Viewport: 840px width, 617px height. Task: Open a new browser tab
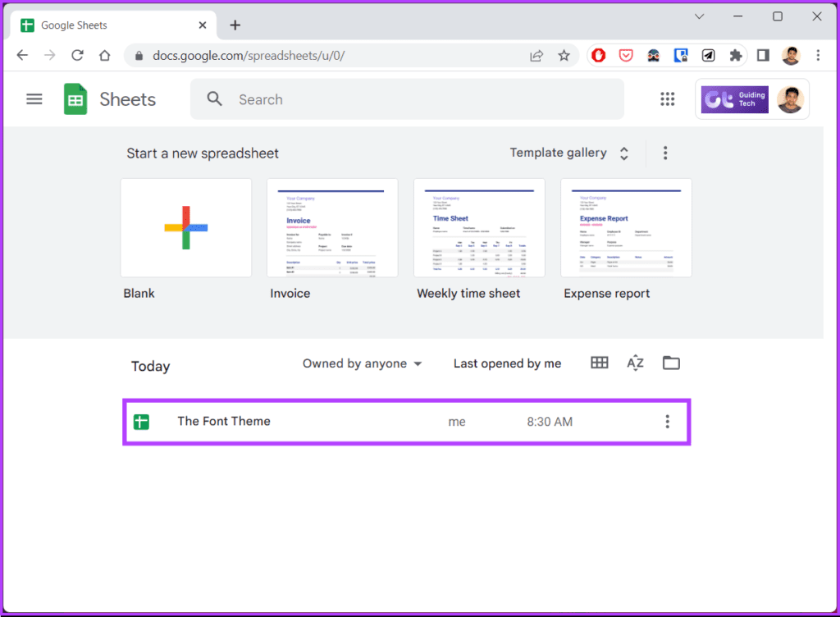[235, 25]
